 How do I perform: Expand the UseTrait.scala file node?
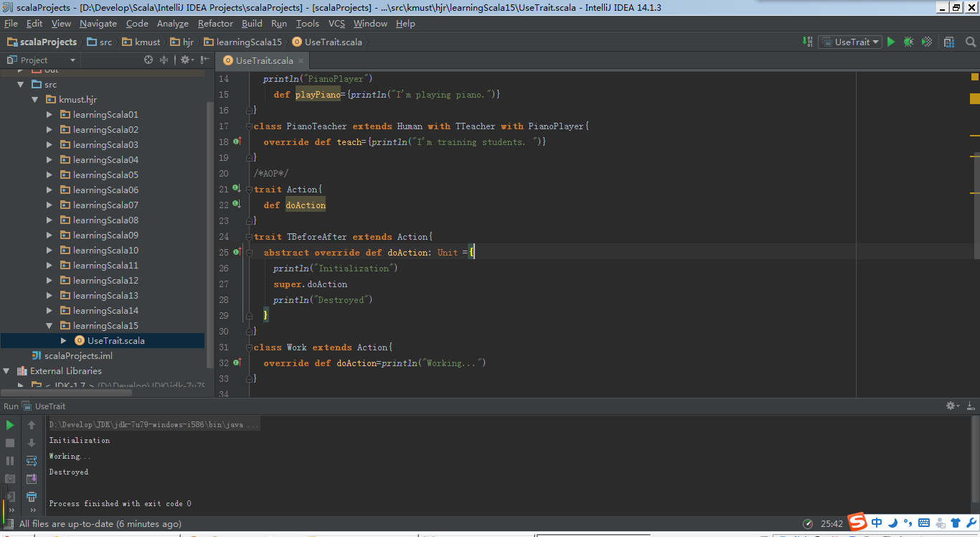(x=63, y=341)
